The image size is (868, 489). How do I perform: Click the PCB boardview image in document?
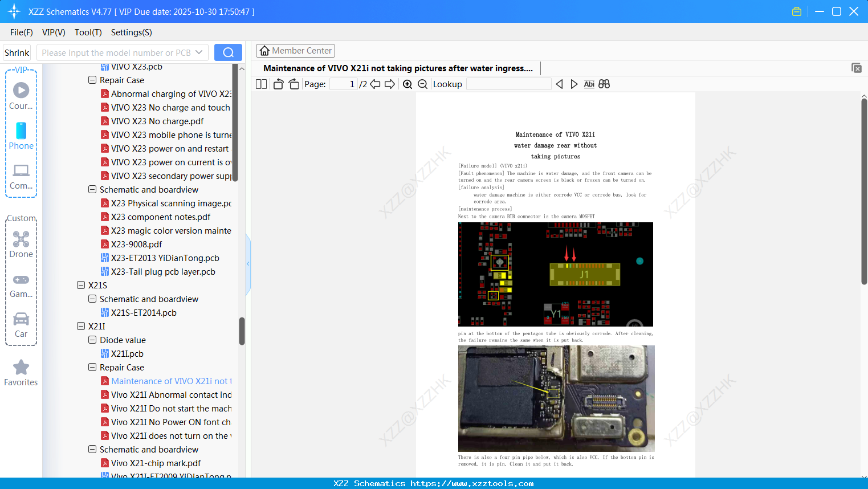click(556, 274)
